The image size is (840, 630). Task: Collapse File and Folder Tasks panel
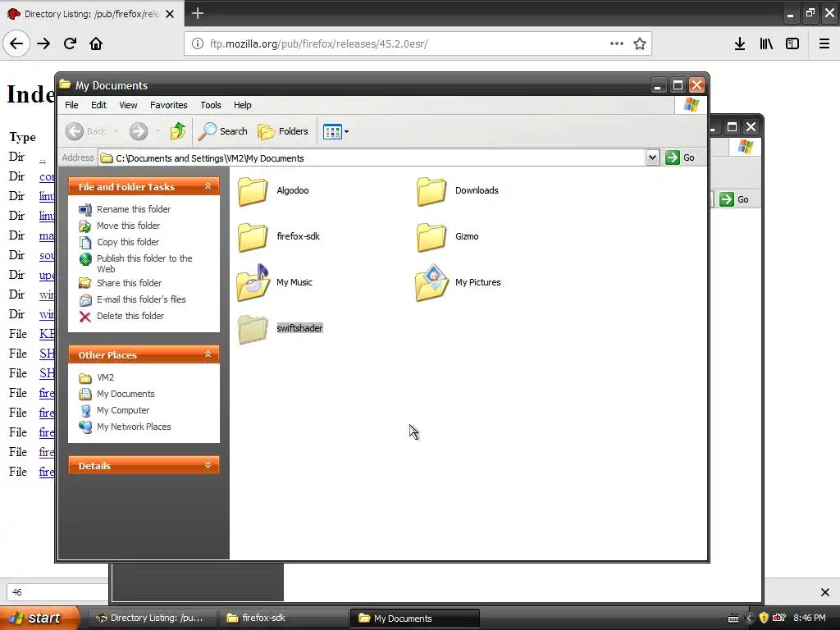point(208,186)
